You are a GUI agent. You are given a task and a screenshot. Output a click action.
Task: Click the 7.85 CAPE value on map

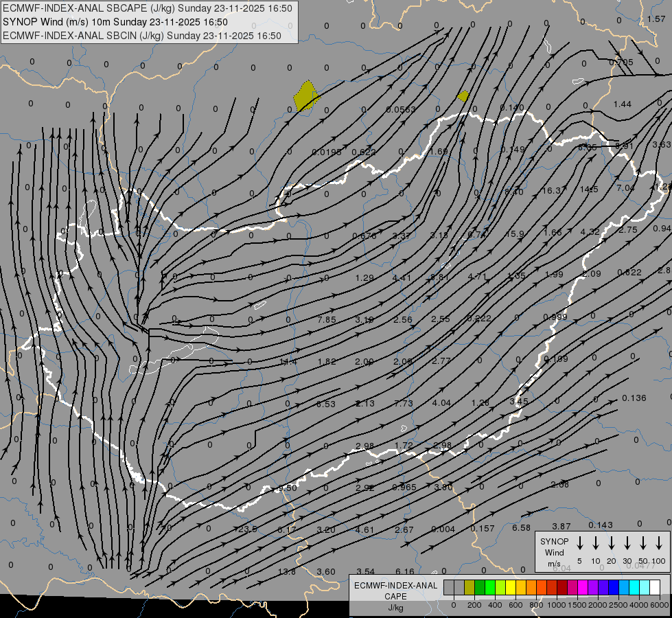click(x=327, y=319)
